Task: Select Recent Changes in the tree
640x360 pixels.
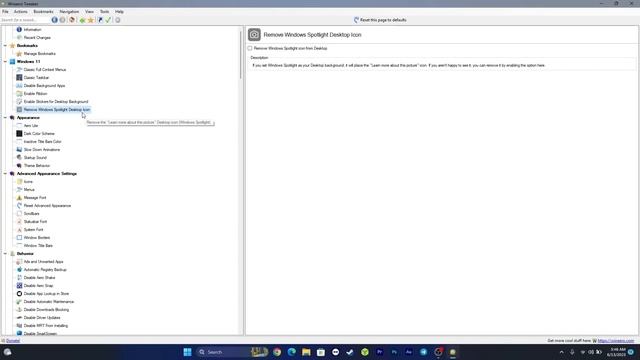Action: [x=37, y=38]
